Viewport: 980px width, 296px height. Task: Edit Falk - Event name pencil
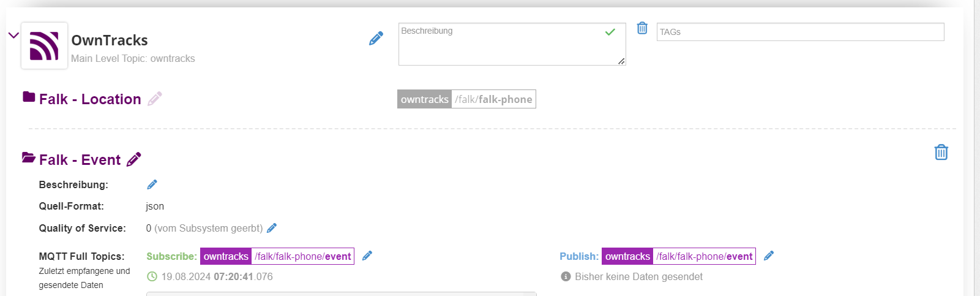pyautogui.click(x=133, y=159)
